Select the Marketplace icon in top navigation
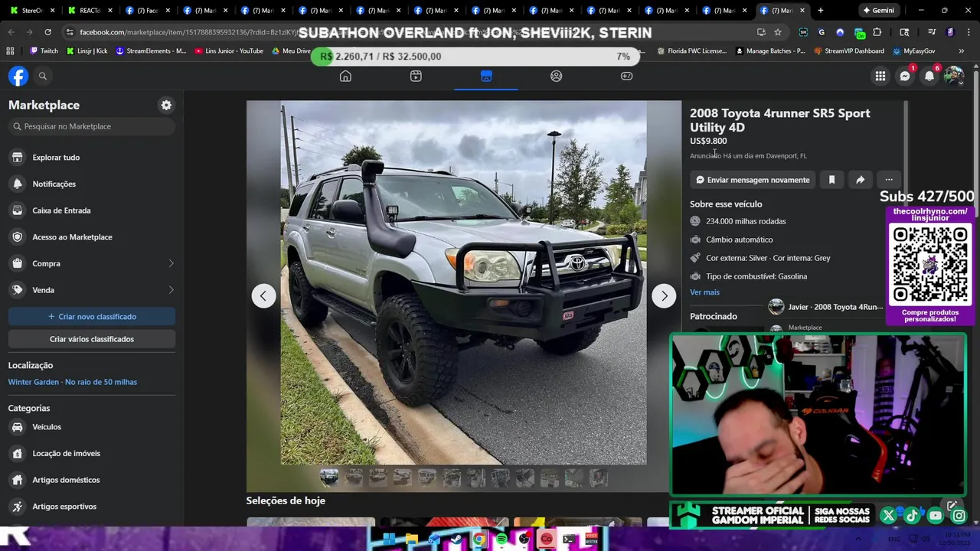The width and height of the screenshot is (980, 551). click(486, 76)
